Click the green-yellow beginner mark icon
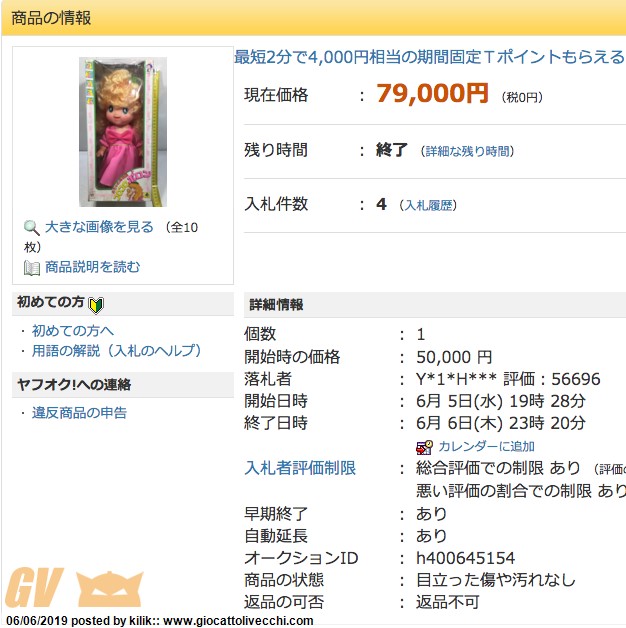 pyautogui.click(x=96, y=306)
